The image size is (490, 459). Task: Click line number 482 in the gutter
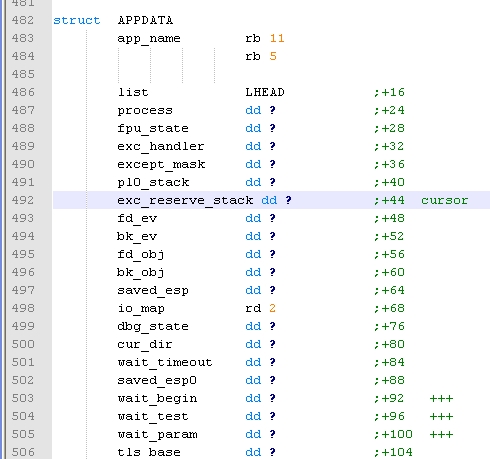pyautogui.click(x=23, y=20)
